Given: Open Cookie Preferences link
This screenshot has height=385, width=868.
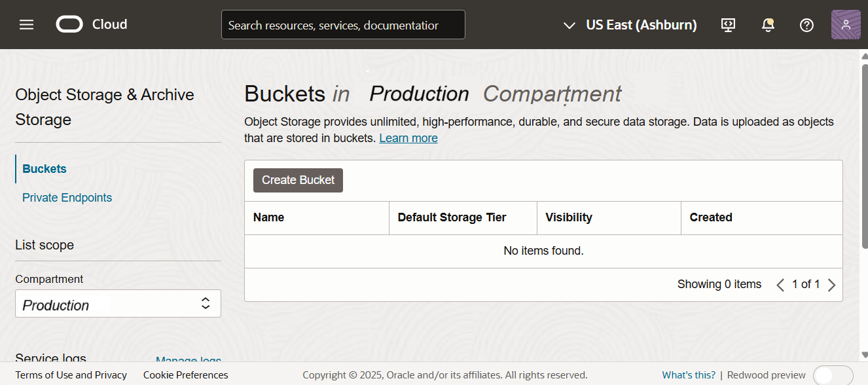Looking at the screenshot, I should (x=186, y=375).
